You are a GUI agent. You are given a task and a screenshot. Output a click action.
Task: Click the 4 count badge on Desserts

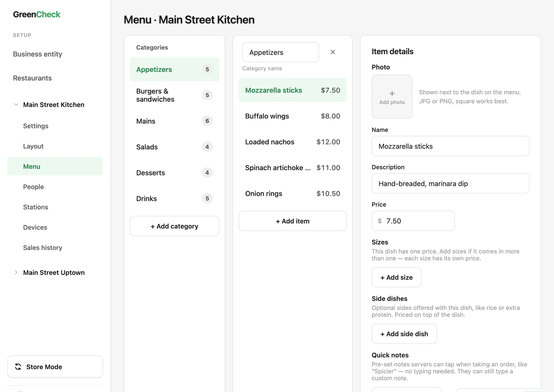click(x=207, y=173)
